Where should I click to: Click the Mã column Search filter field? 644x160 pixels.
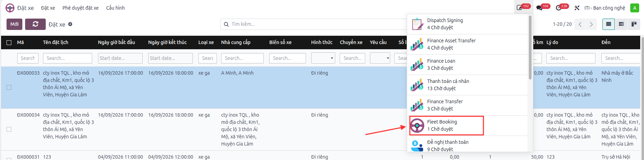click(28, 58)
